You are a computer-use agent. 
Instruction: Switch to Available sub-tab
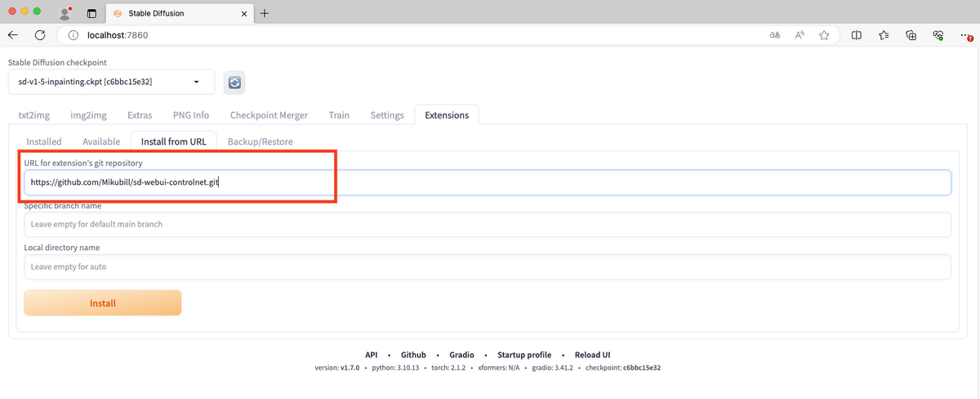tap(101, 141)
